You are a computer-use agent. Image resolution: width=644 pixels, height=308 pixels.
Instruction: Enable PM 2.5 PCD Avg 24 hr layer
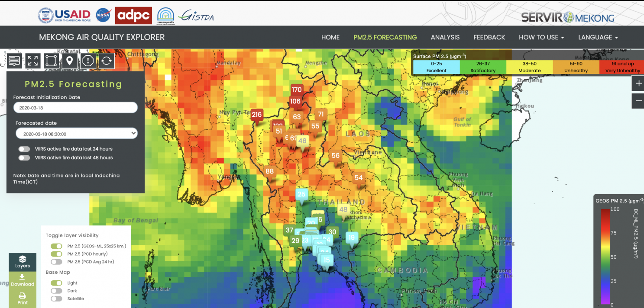[x=56, y=262]
